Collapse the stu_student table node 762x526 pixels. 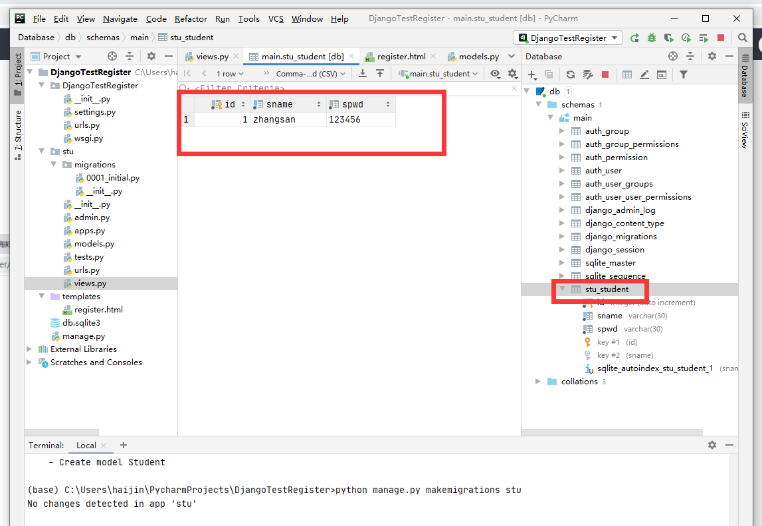[562, 289]
